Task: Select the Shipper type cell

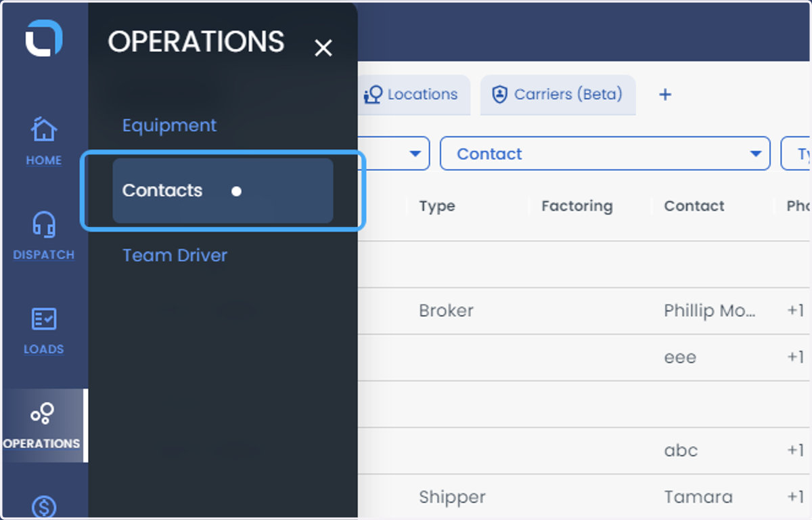Action: coord(452,497)
